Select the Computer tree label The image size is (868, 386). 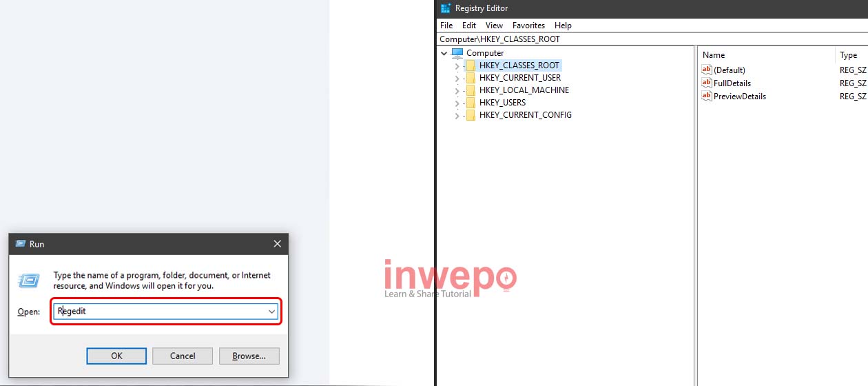(x=485, y=53)
